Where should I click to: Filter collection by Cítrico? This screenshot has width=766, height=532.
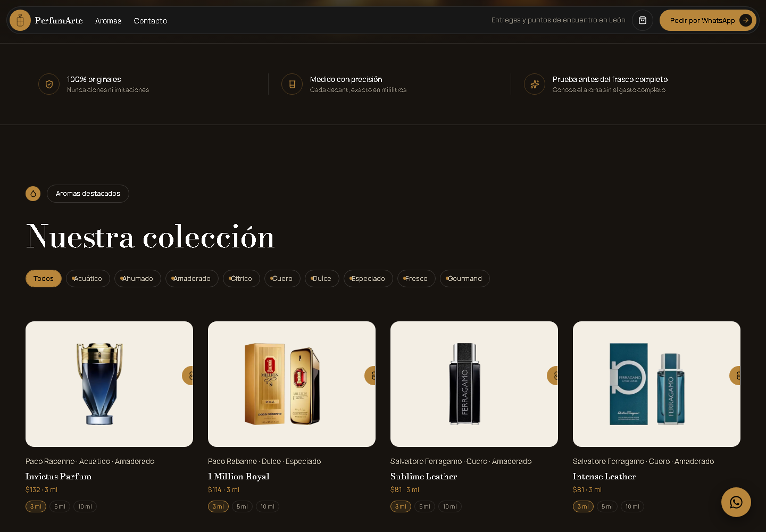point(242,279)
